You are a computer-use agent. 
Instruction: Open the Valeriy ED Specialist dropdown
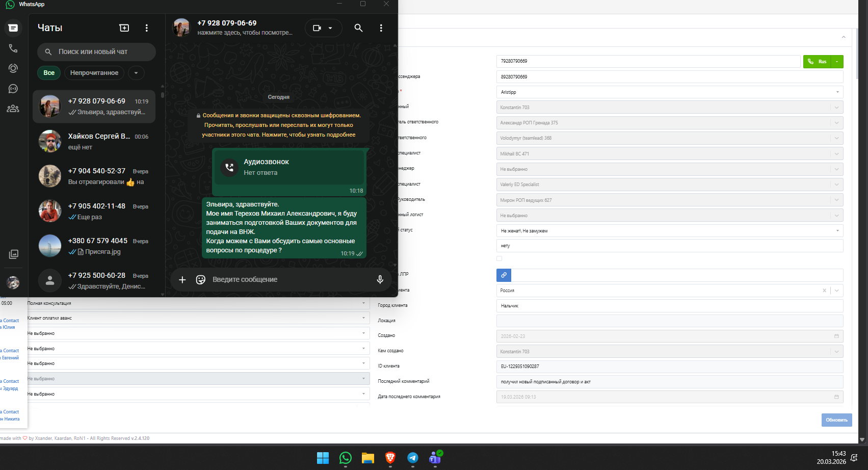pos(670,185)
